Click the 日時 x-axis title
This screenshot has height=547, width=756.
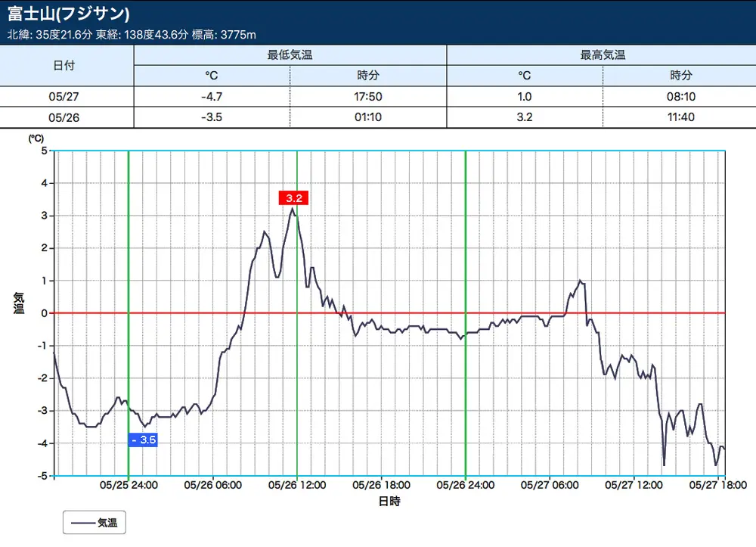[x=389, y=502]
